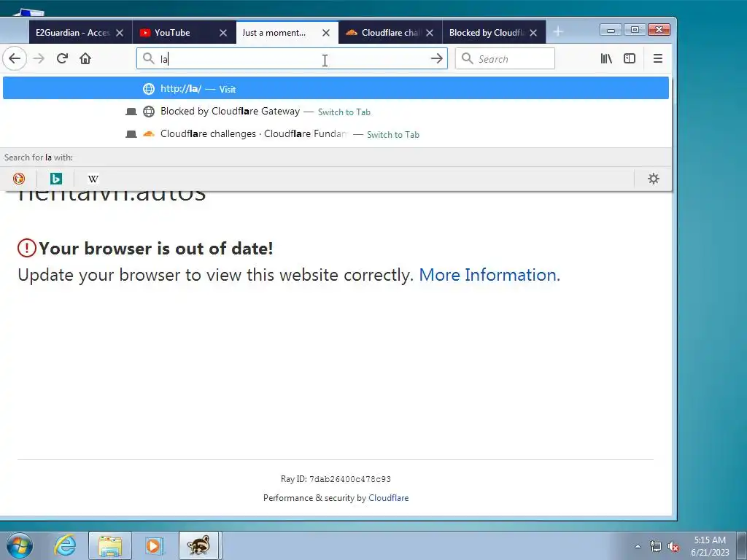Viewport: 747px width, 560px height.
Task: Open Windows Explorer from taskbar
Action: [110, 545]
